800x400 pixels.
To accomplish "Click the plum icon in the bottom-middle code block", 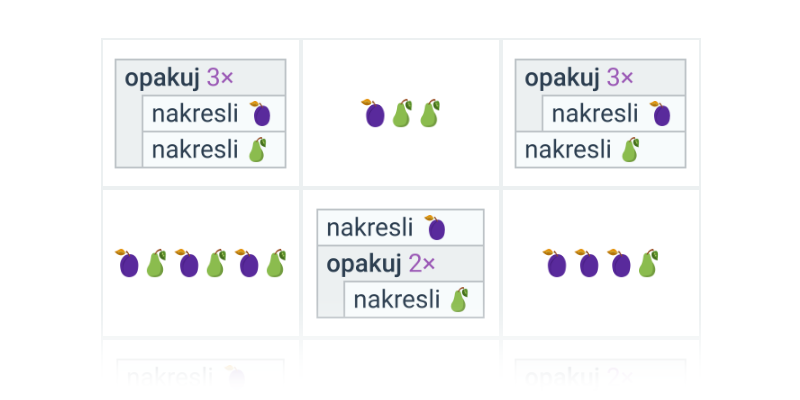I will [435, 228].
